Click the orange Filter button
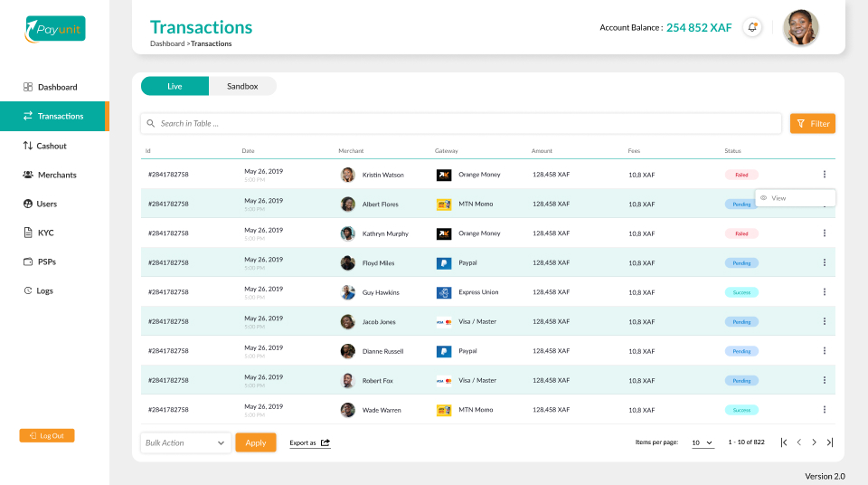 [x=812, y=123]
